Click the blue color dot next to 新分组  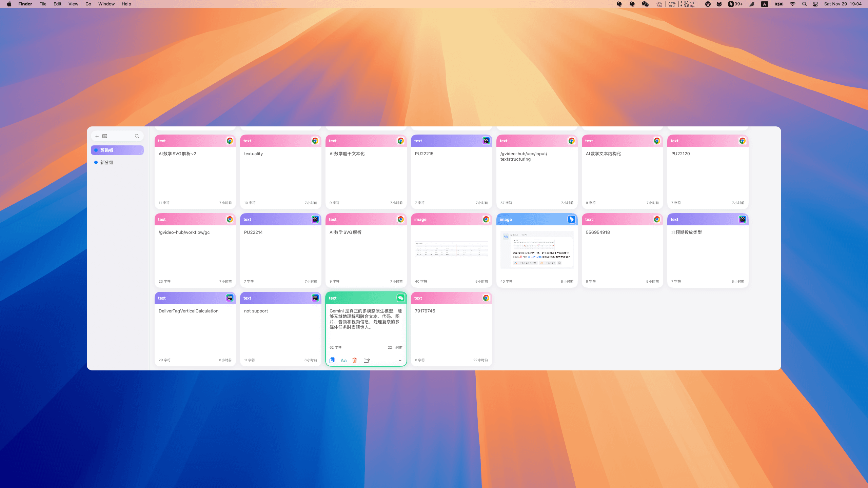[96, 162]
